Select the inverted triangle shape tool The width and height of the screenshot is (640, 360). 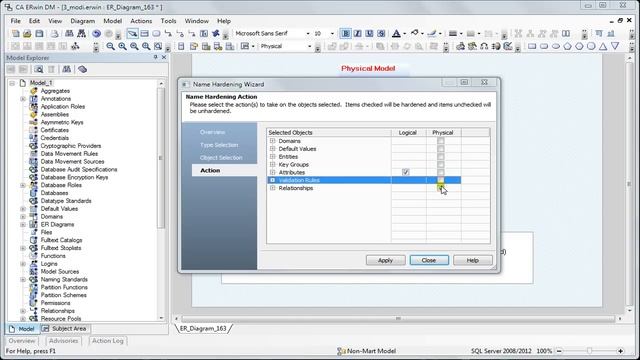(615, 47)
